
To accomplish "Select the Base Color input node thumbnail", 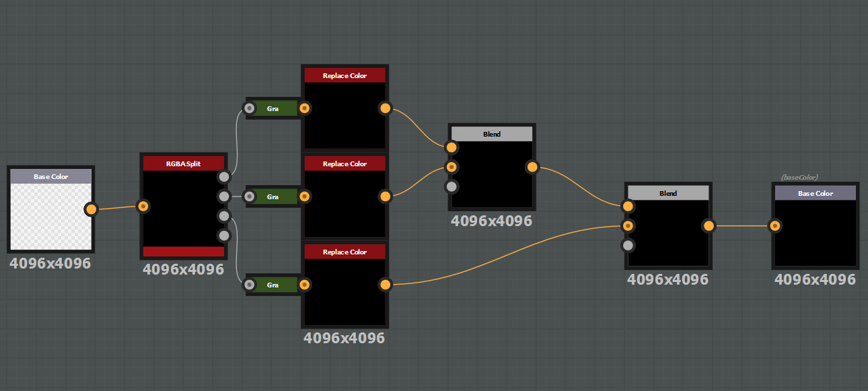I will (50, 216).
